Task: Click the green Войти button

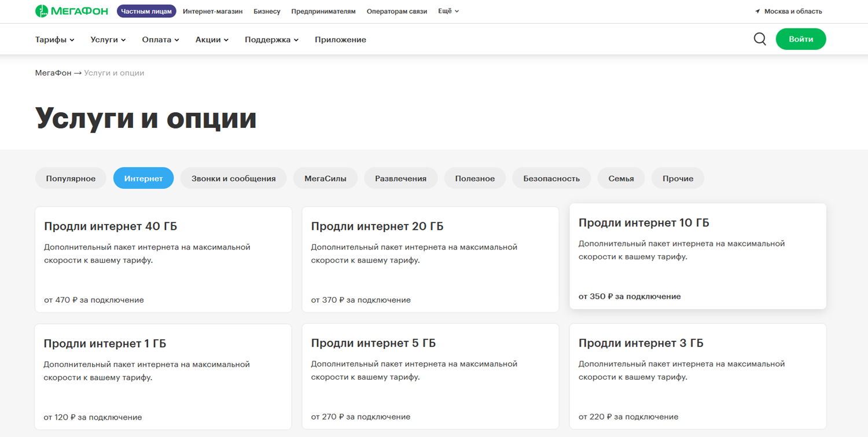Action: click(x=801, y=39)
